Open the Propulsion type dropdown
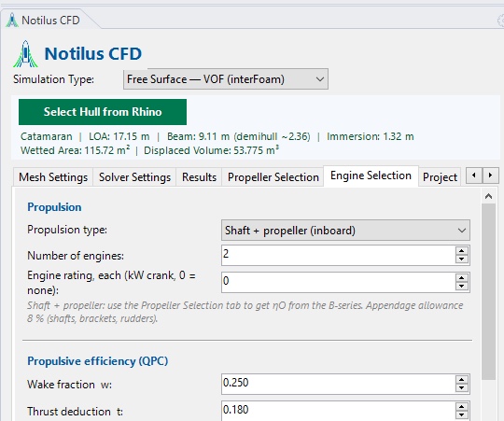 click(x=345, y=231)
